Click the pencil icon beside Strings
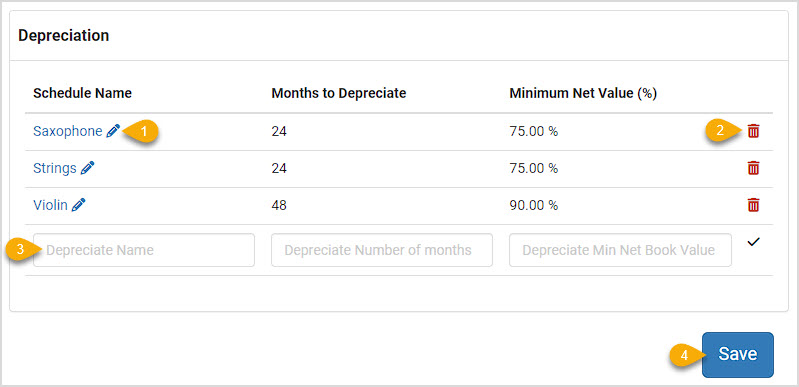 click(88, 168)
